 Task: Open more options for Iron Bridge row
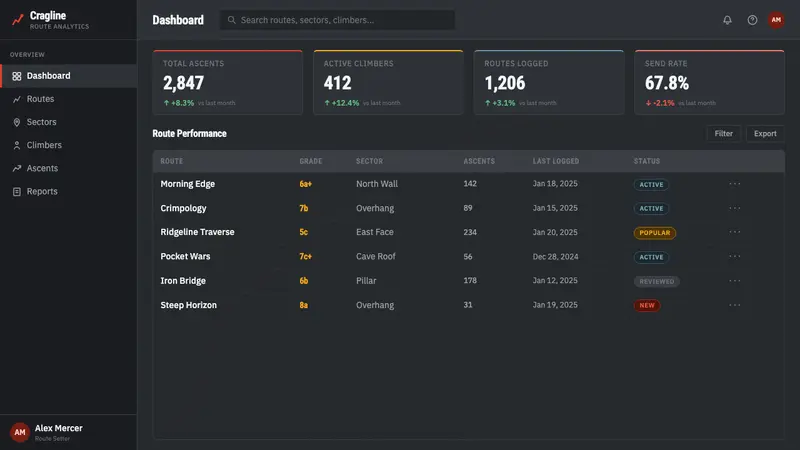[735, 281]
